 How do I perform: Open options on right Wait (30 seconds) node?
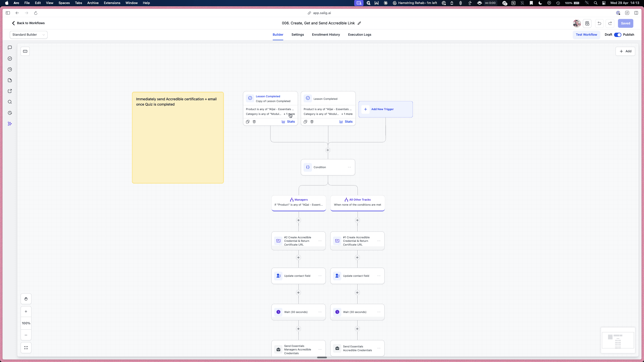pyautogui.click(x=379, y=312)
